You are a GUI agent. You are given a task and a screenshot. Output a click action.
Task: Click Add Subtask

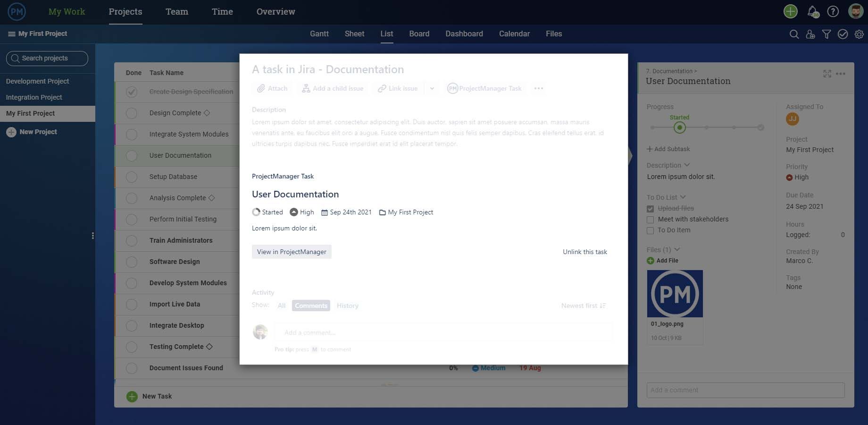668,149
